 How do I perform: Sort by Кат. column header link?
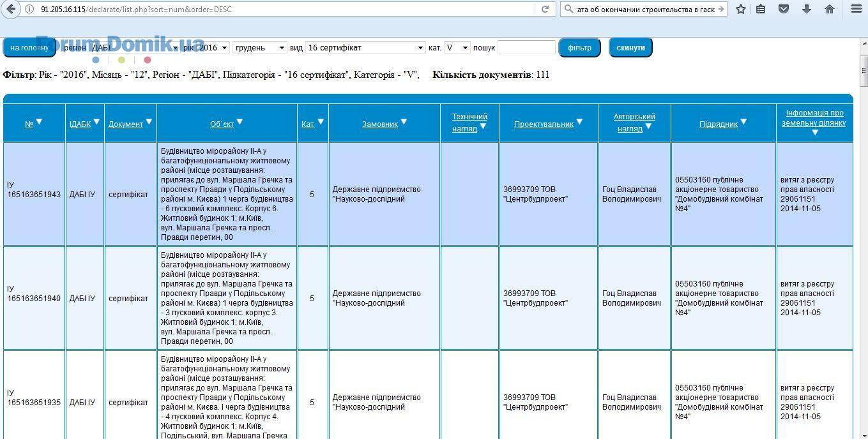pos(308,124)
